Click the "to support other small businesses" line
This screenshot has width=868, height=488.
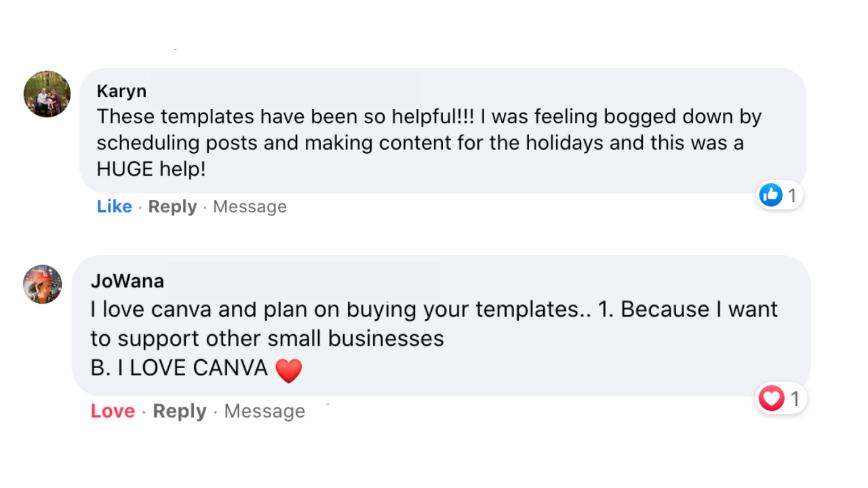[x=267, y=339]
